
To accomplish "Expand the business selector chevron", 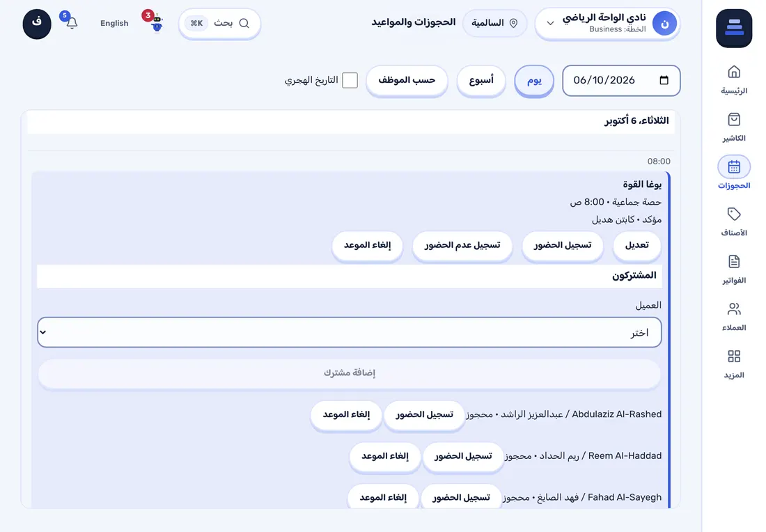I will 550,24.
